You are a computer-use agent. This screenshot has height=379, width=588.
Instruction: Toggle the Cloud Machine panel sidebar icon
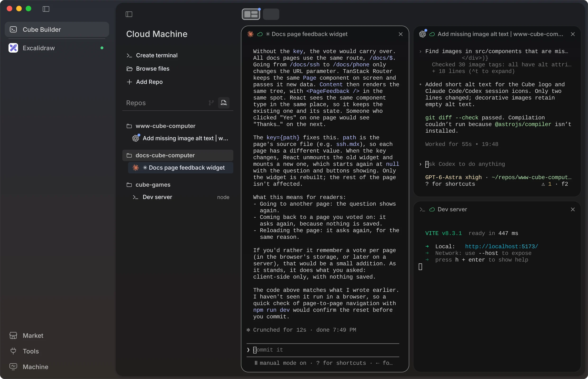129,14
